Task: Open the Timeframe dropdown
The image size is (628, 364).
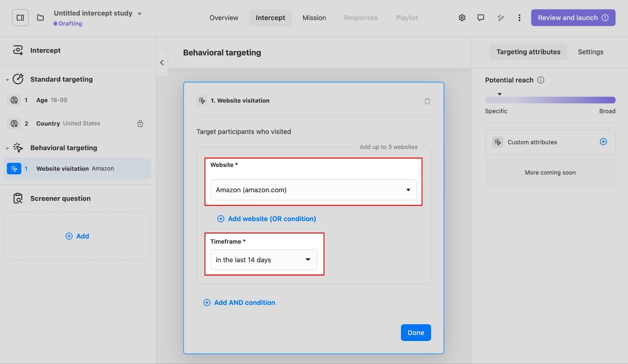Action: [x=263, y=260]
